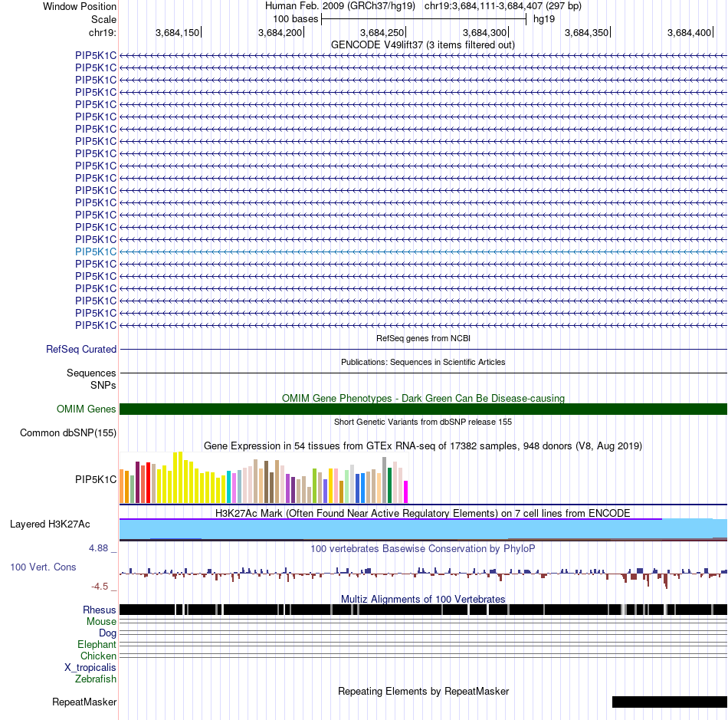Click the black Sequences track line item
This screenshot has height=720, width=728.
[x=423, y=373]
